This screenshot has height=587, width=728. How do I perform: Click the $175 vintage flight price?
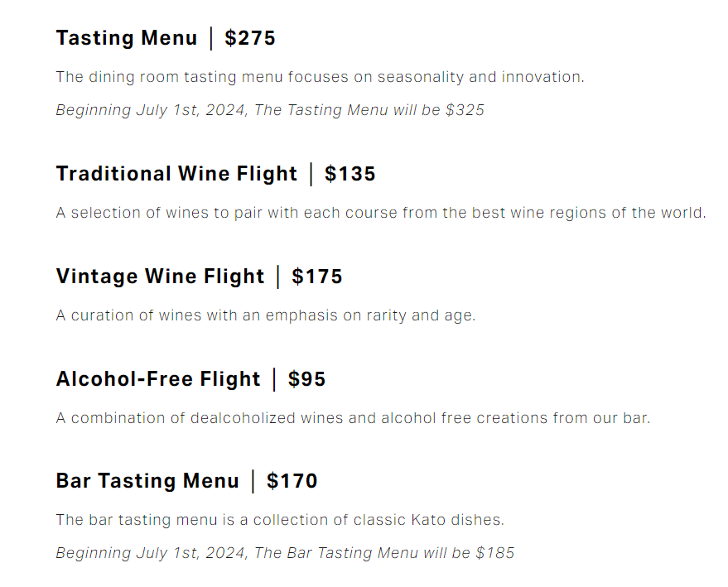pos(317,277)
